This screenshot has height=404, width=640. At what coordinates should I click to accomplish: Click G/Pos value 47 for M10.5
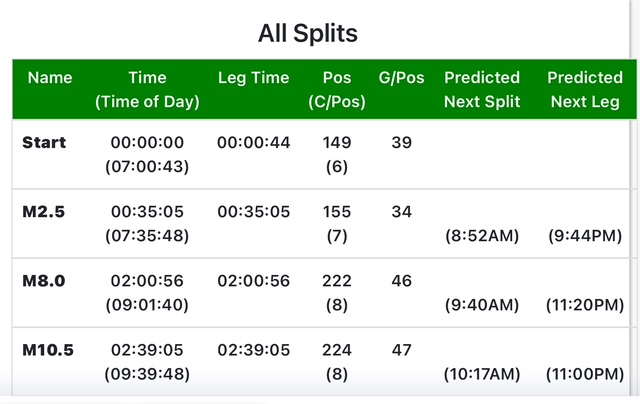click(401, 351)
